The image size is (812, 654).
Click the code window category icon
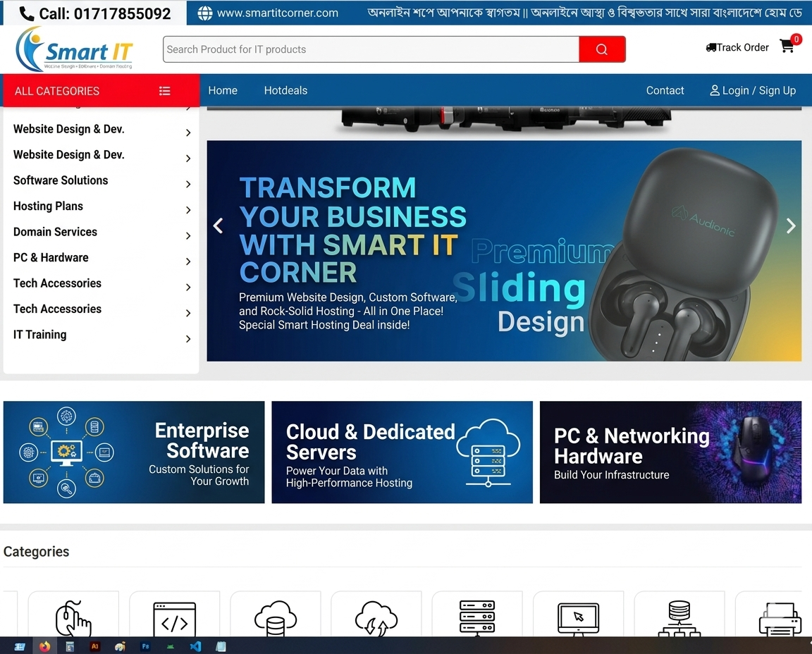click(174, 620)
